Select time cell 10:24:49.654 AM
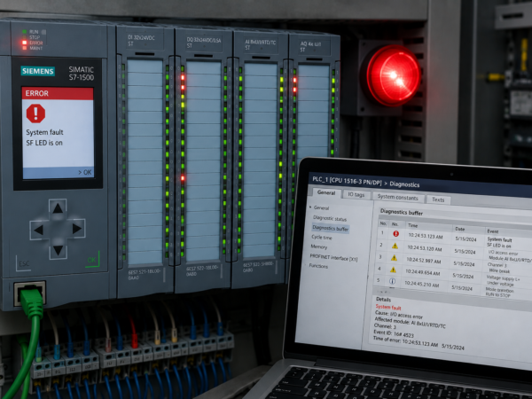 422,272
